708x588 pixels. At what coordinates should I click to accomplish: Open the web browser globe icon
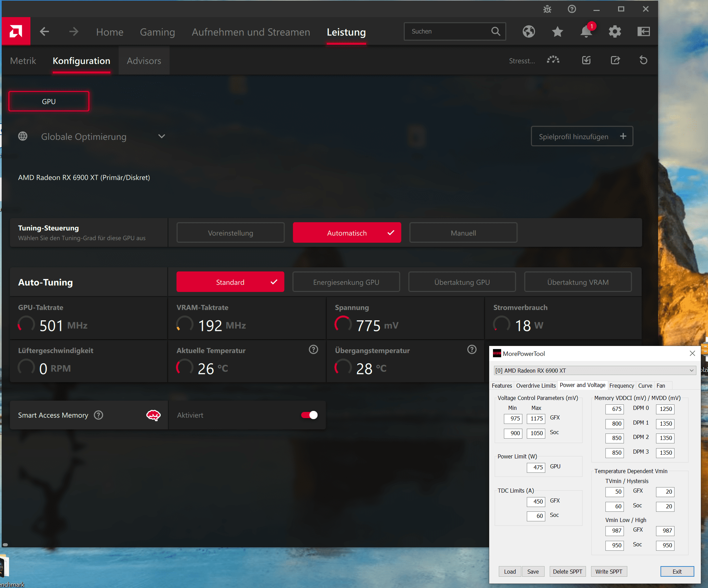529,31
